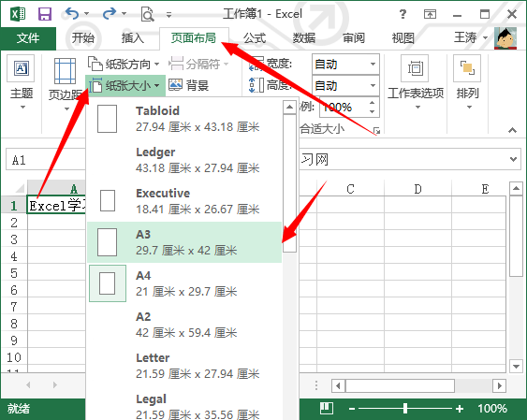The width and height of the screenshot is (527, 420).
Task: Click the horizontal scrollbar left arrow
Action: click(x=338, y=385)
